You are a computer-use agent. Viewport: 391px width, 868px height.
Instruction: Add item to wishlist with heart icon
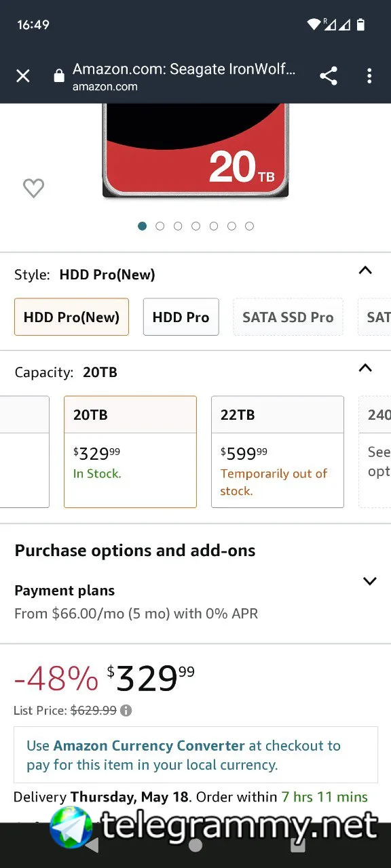[x=33, y=188]
